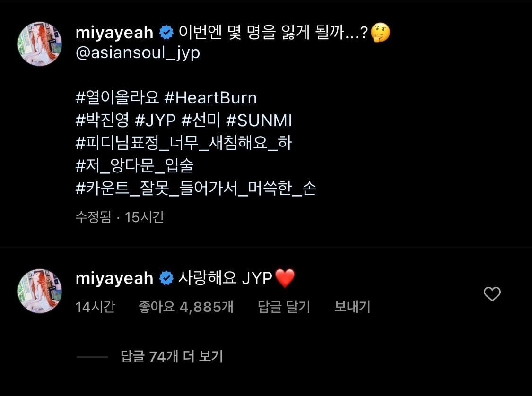This screenshot has height=396, width=532.
Task: View the 좋아요 4,885개 likes list
Action: pyautogui.click(x=186, y=307)
